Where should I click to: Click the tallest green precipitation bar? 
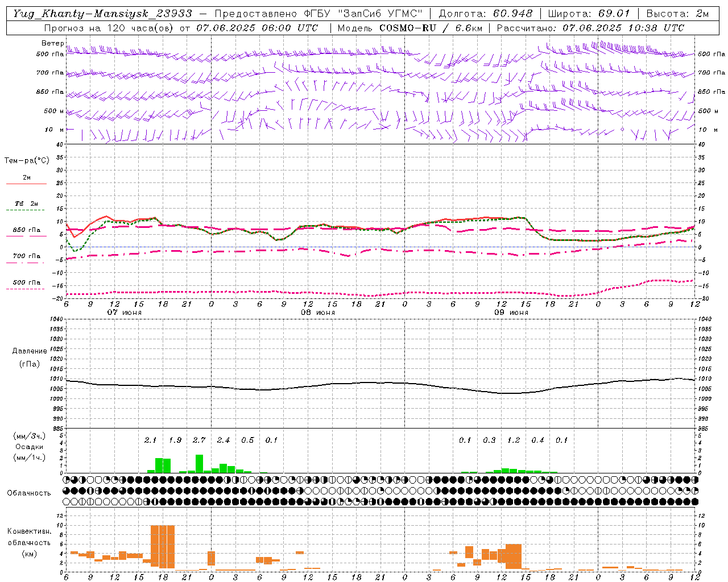pyautogui.click(x=199, y=464)
